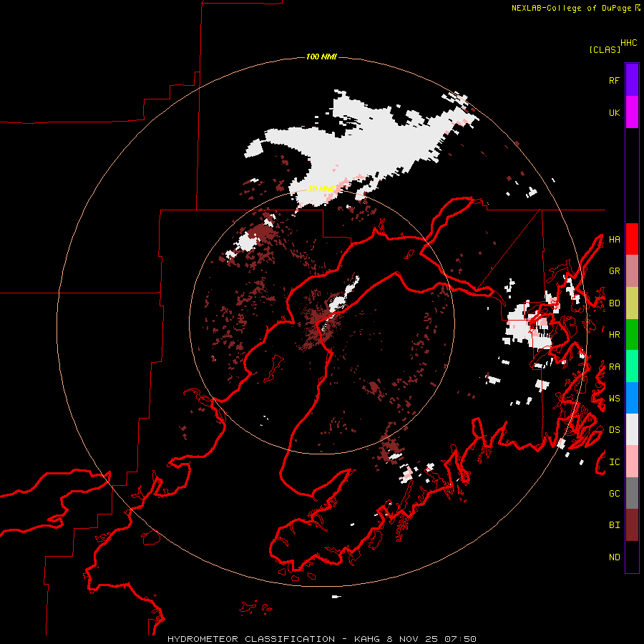
Task: Click the RA light green swatch
Action: point(632,366)
